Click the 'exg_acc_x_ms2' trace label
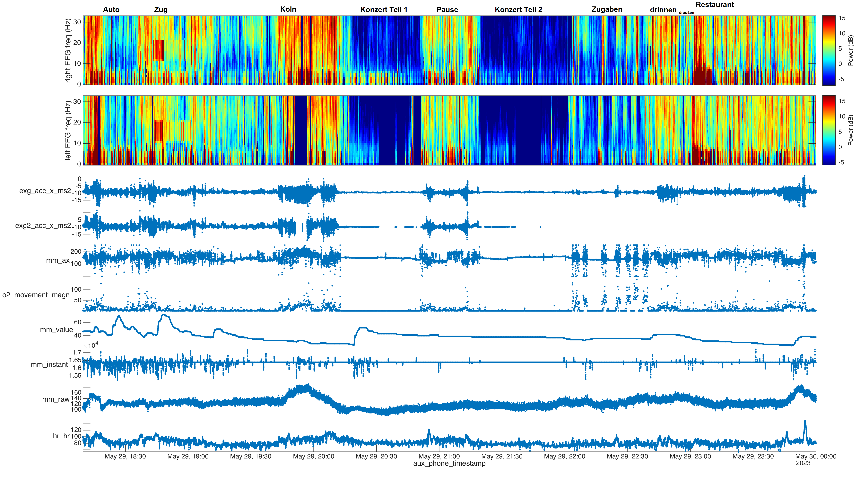868x487 pixels. pyautogui.click(x=45, y=191)
